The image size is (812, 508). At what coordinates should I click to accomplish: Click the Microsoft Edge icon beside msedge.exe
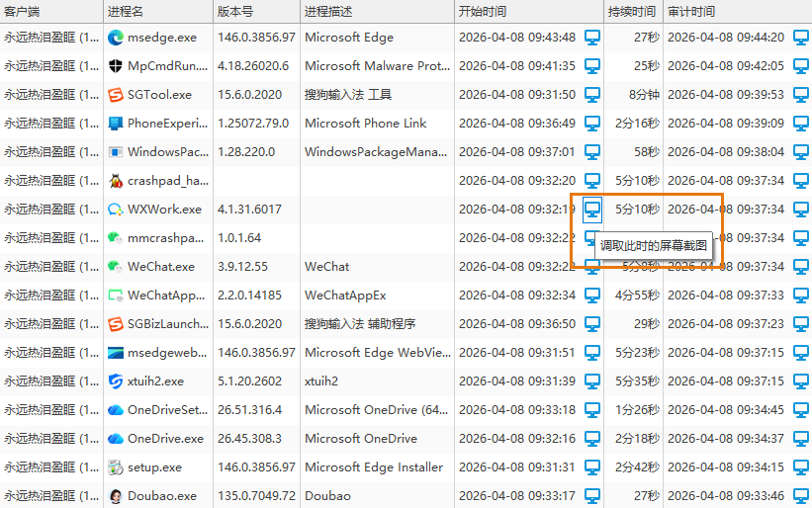116,38
